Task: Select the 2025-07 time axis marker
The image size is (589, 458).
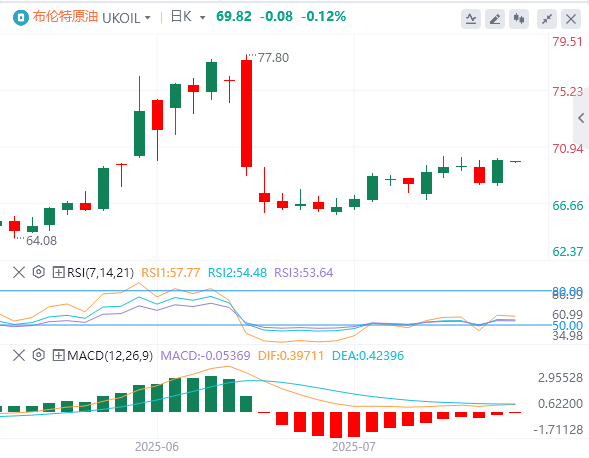Action: [x=353, y=446]
